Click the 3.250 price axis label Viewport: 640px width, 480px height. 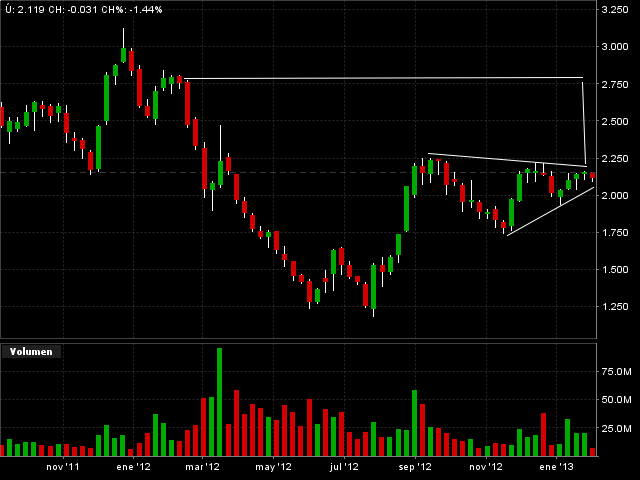click(615, 9)
